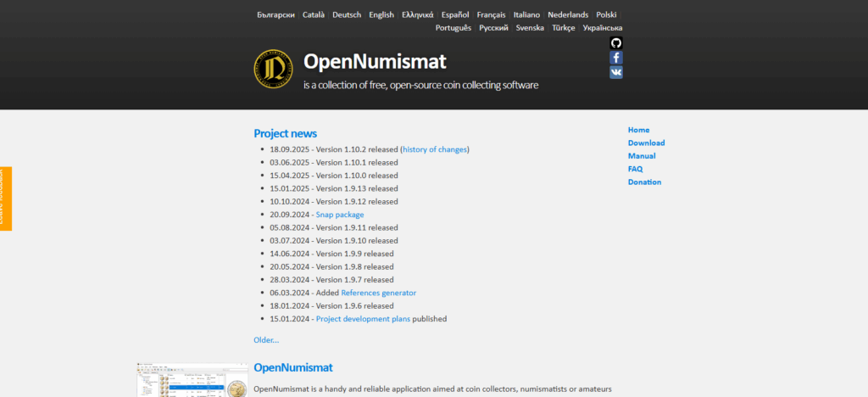Switch language to Русский
The image size is (868, 397).
click(494, 28)
